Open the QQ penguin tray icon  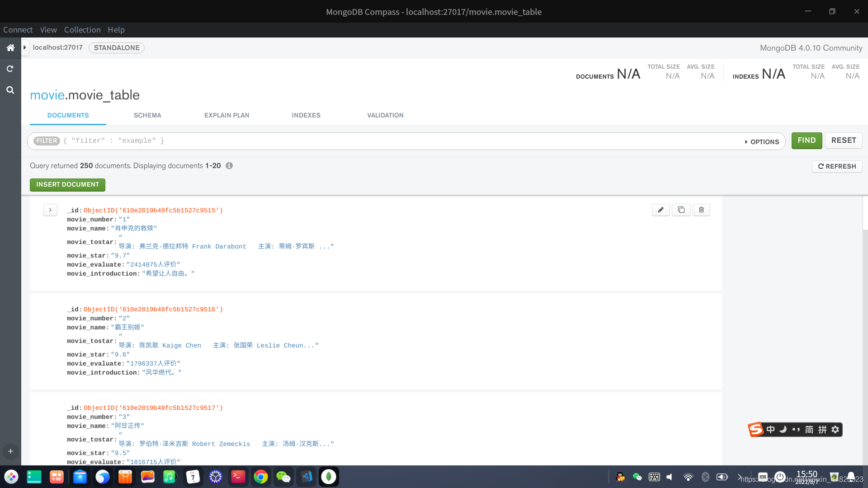pyautogui.click(x=621, y=477)
